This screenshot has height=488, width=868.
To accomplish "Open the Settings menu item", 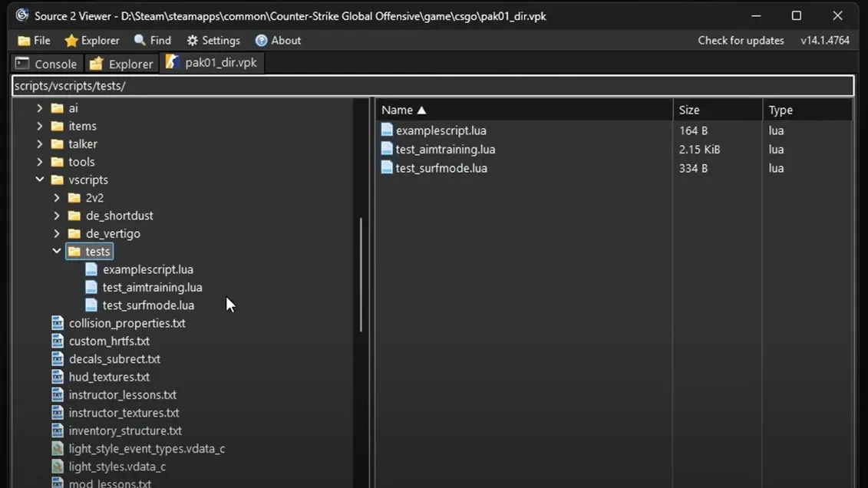I will tap(213, 41).
